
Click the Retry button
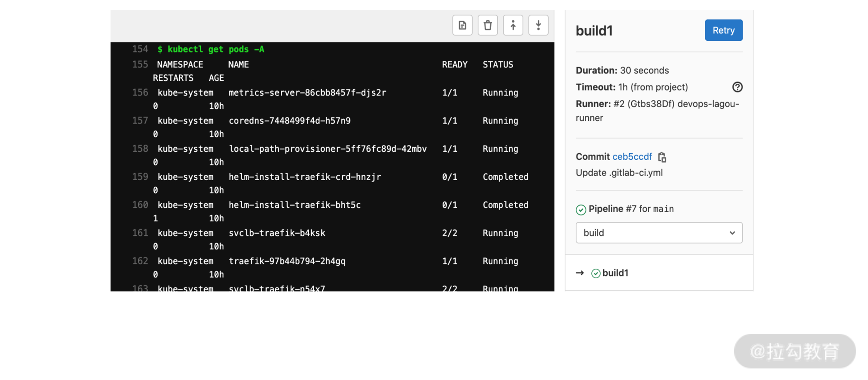pos(724,30)
